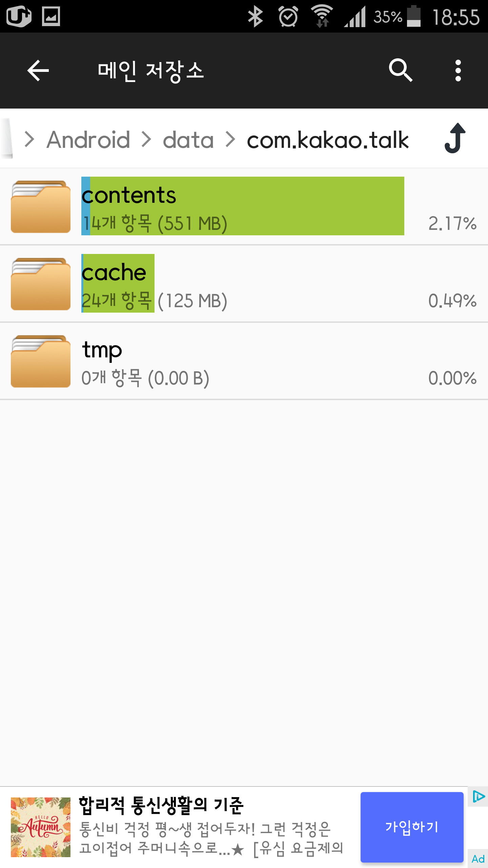Open the search magnifier icon

click(401, 70)
